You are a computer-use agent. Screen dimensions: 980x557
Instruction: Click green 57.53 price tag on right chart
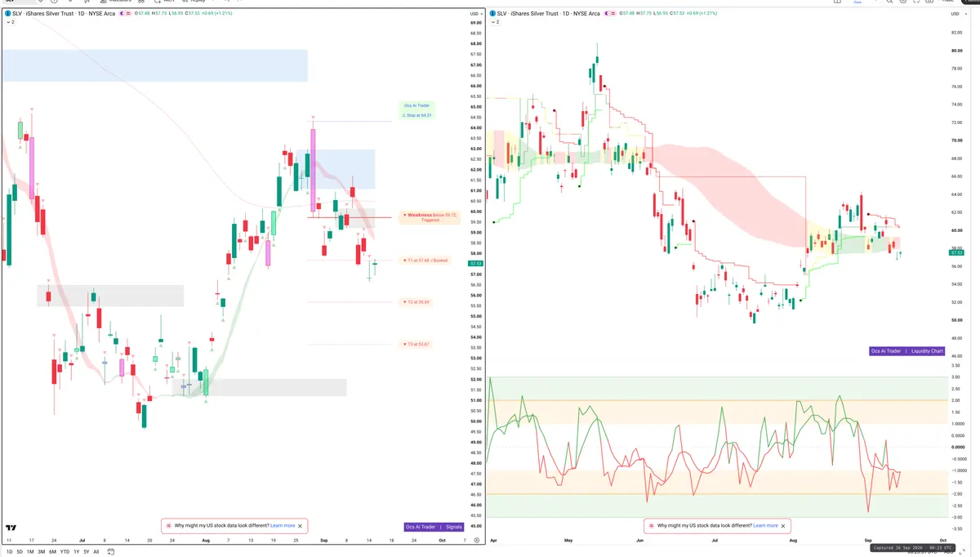click(956, 253)
